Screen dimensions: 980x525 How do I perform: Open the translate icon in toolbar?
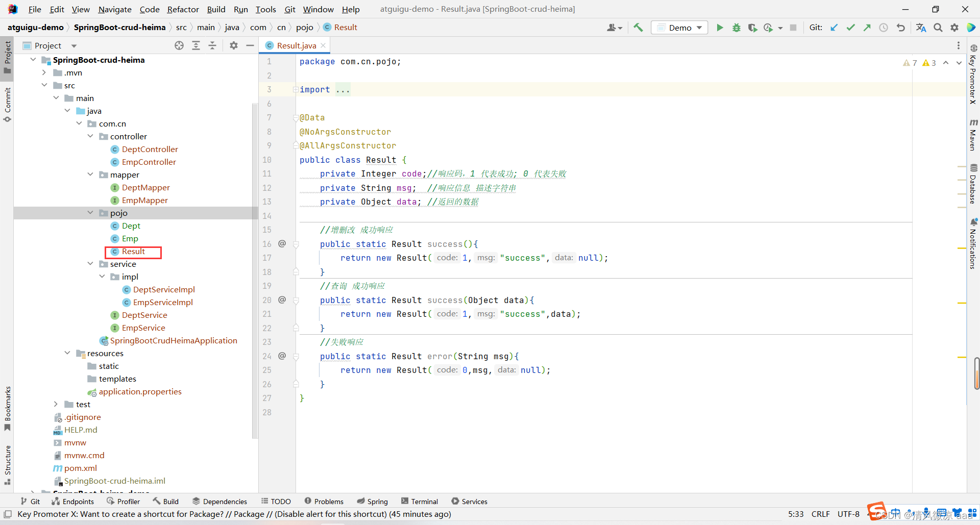(x=921, y=28)
